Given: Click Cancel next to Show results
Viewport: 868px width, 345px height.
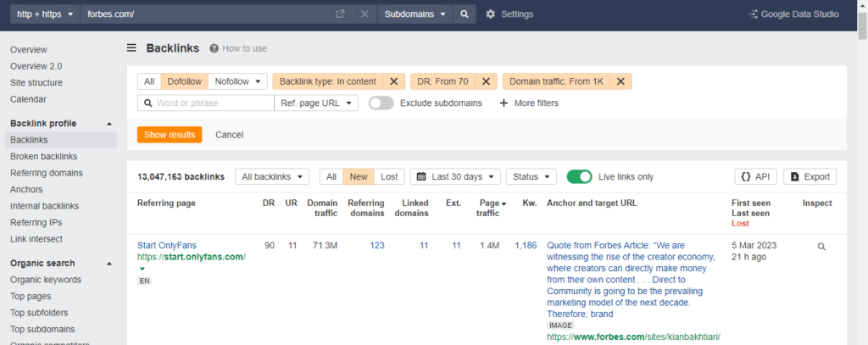Looking at the screenshot, I should (x=229, y=135).
